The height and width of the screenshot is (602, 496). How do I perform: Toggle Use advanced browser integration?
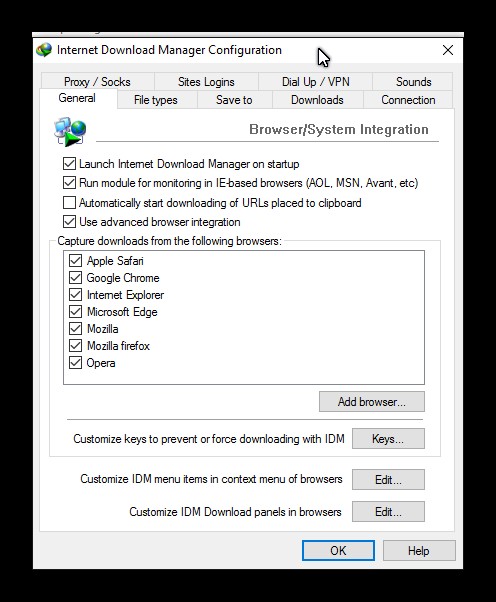[69, 222]
